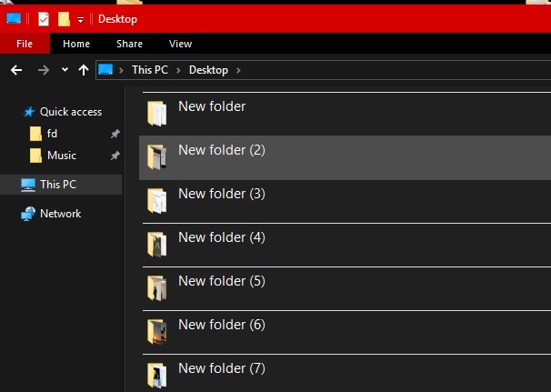Switch to the Home ribbon tab
The image size is (551, 392).
click(x=76, y=44)
